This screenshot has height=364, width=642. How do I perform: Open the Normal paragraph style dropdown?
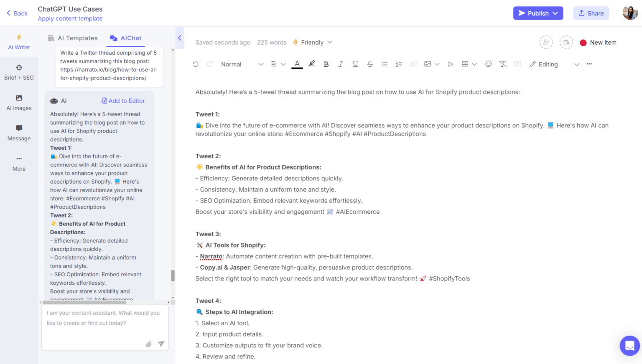tap(242, 64)
